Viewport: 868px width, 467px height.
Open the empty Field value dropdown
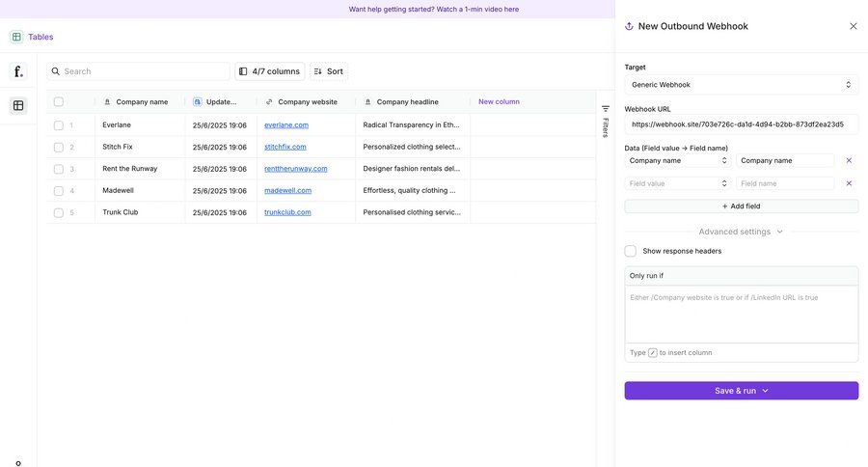tap(678, 183)
